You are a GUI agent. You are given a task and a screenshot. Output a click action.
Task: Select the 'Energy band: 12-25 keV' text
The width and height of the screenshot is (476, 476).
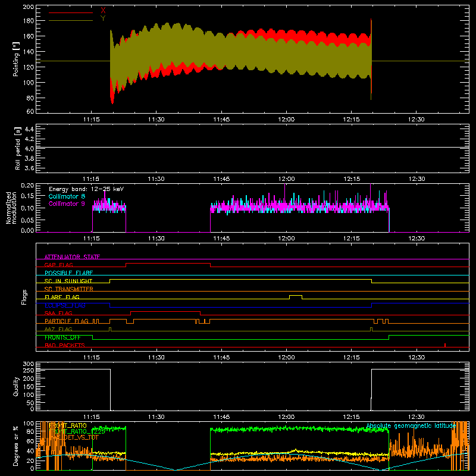pyautogui.click(x=86, y=189)
